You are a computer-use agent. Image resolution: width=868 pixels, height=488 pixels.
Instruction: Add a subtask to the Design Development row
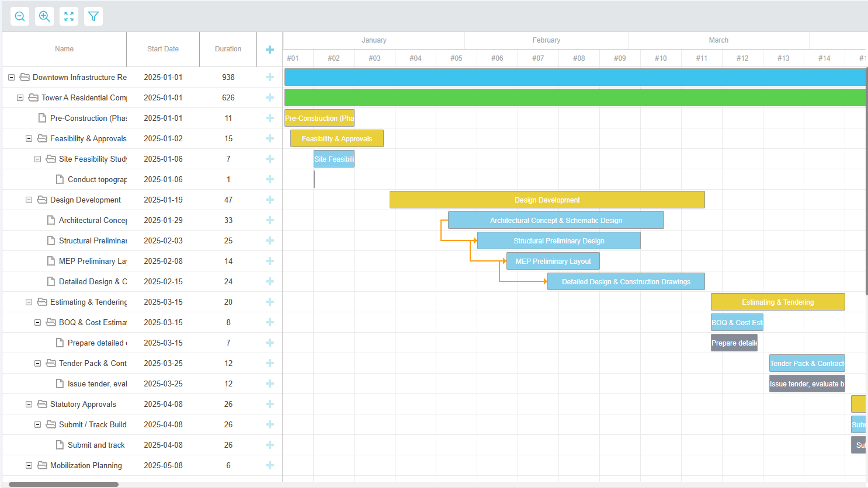(270, 200)
